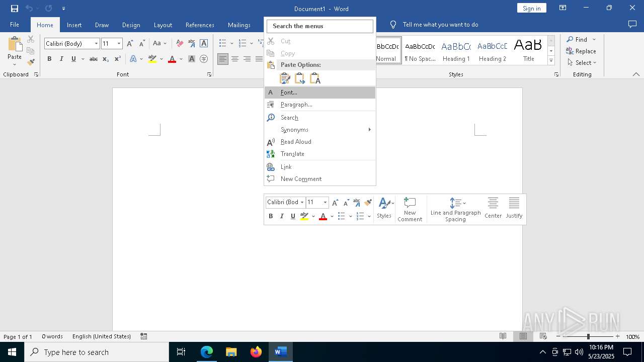Screen dimensions: 644x362
Task: Open Styles from the mini toolbar
Action: pyautogui.click(x=385, y=208)
